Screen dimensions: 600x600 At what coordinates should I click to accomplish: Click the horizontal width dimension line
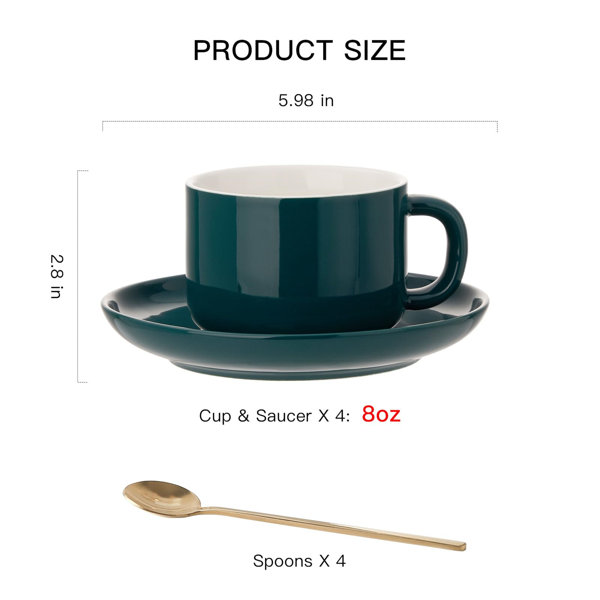300,122
